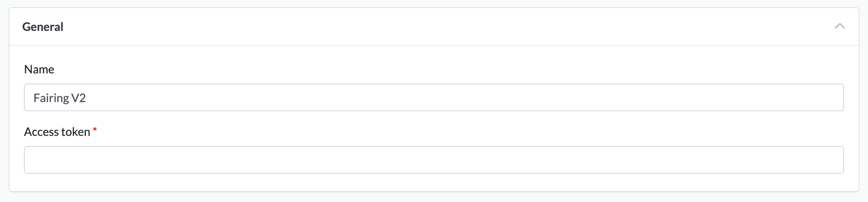Viewport: 868px width, 202px height.
Task: Click the General panel header bar
Action: pyautogui.click(x=433, y=27)
